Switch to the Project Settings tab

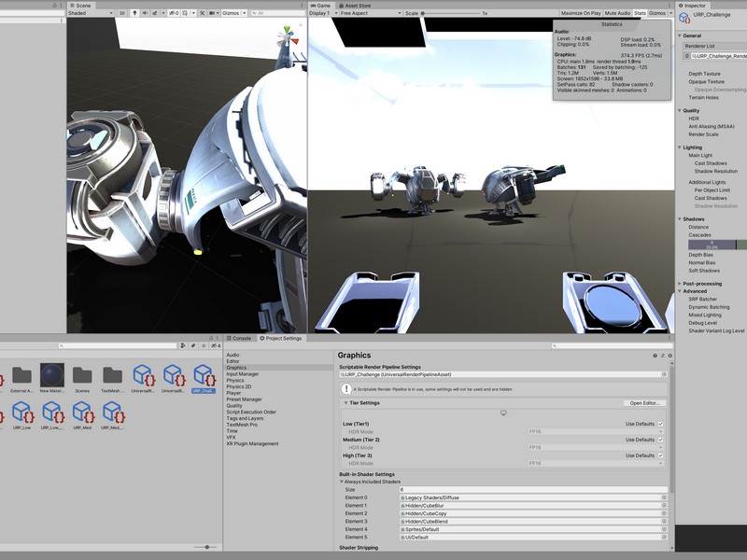click(280, 338)
